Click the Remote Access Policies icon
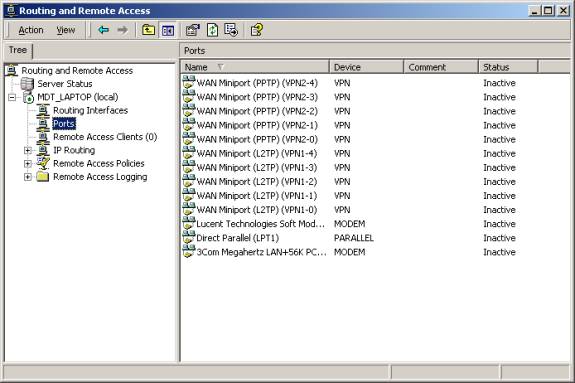The width and height of the screenshot is (575, 383). [43, 163]
